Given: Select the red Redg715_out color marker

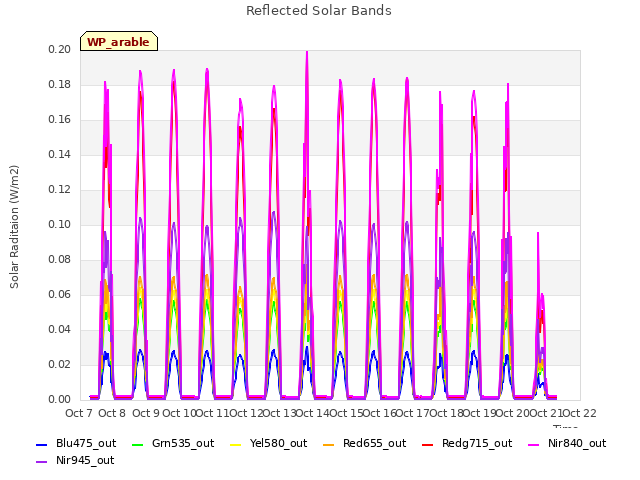Looking at the screenshot, I should [427, 444].
